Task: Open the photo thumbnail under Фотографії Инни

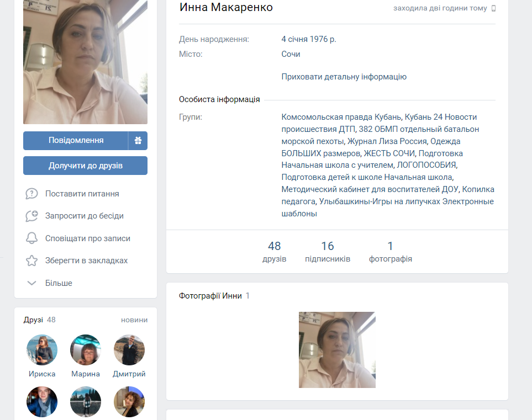Action: [337, 350]
